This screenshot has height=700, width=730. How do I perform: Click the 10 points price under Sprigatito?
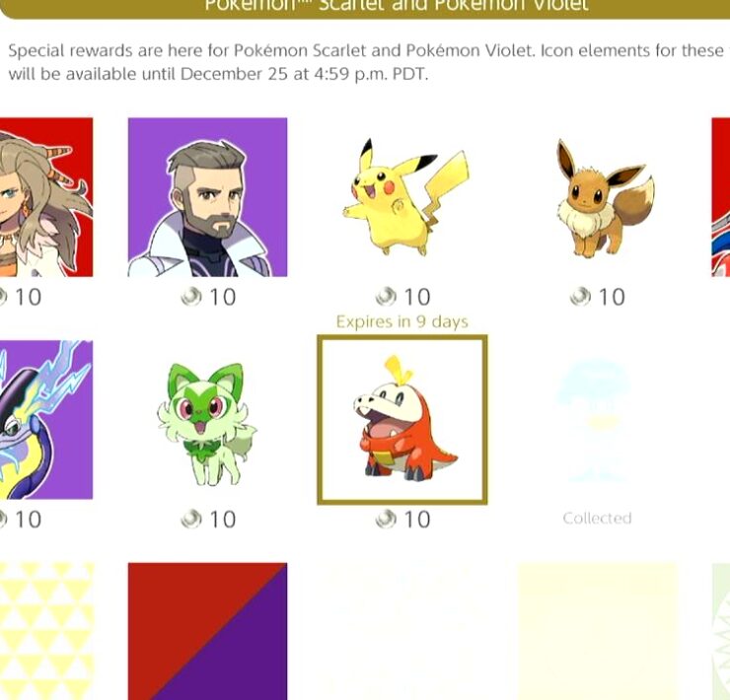click(x=208, y=520)
